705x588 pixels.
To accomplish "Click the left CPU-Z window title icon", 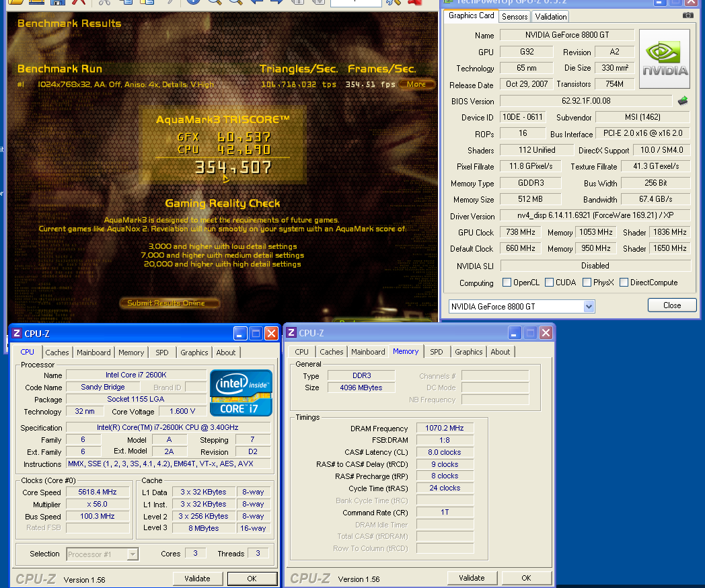I will pyautogui.click(x=17, y=333).
